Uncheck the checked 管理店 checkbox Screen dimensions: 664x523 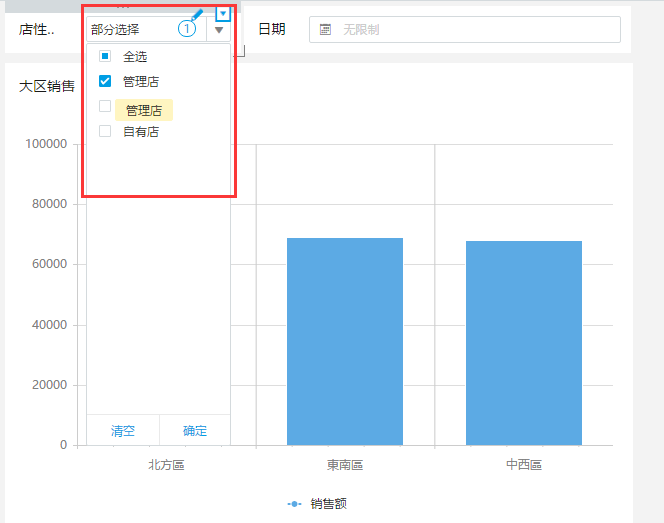point(105,81)
